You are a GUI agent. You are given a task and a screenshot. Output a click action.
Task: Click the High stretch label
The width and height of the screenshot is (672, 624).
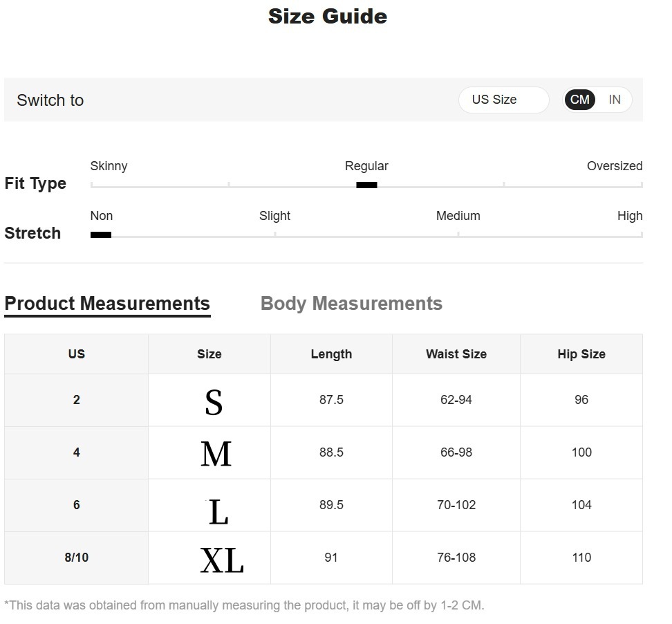pyautogui.click(x=630, y=216)
